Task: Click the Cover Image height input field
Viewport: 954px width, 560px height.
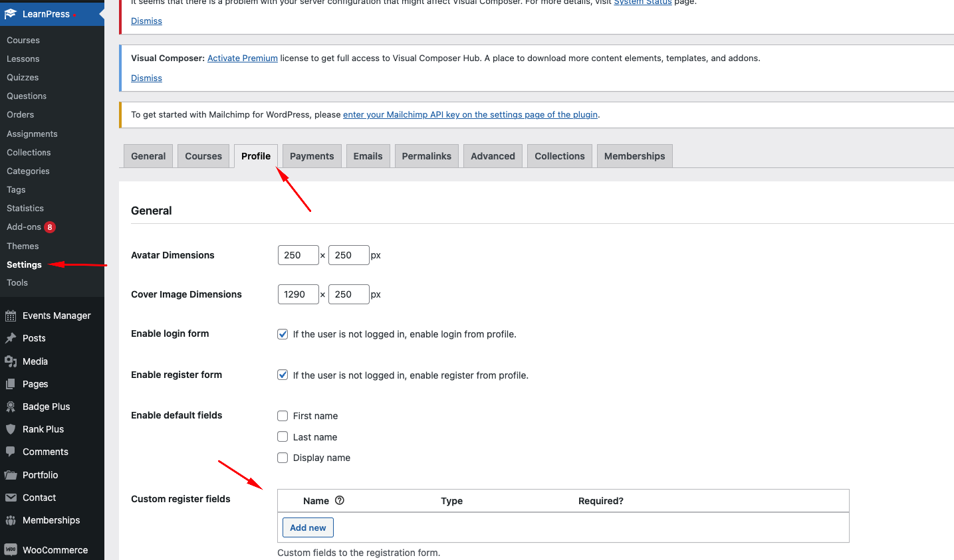Action: 349,294
